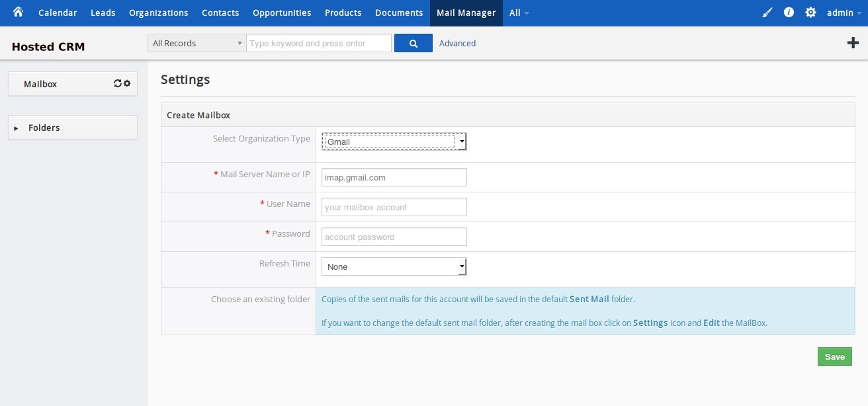The width and height of the screenshot is (868, 406).
Task: Open the All Records search filter dropdown
Action: (x=196, y=44)
